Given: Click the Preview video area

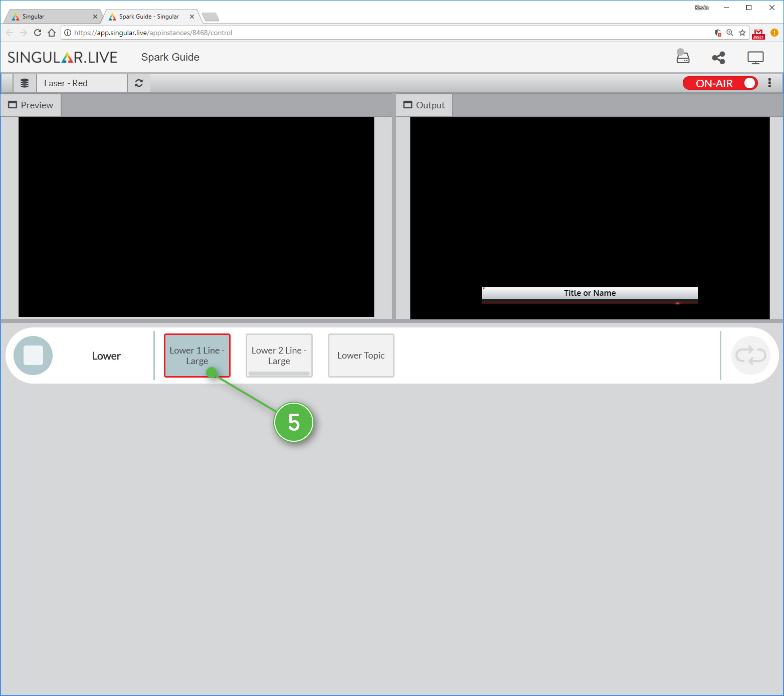Looking at the screenshot, I should coord(197,217).
